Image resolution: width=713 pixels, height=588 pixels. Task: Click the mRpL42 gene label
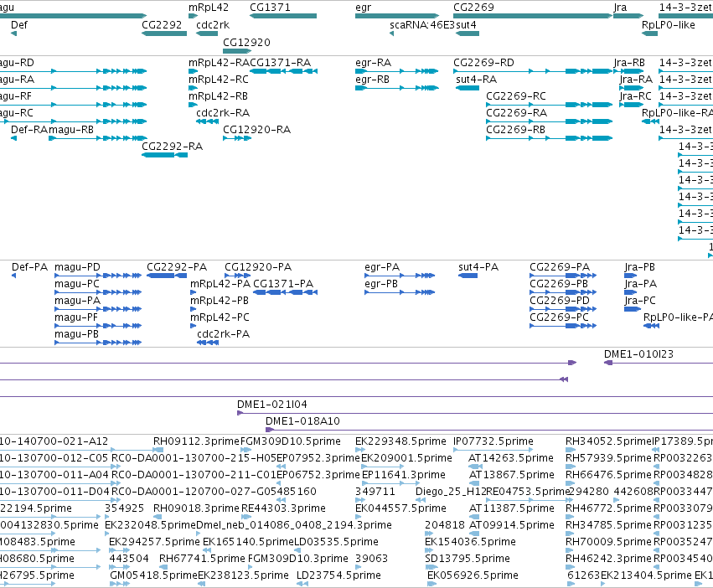pyautogui.click(x=209, y=8)
